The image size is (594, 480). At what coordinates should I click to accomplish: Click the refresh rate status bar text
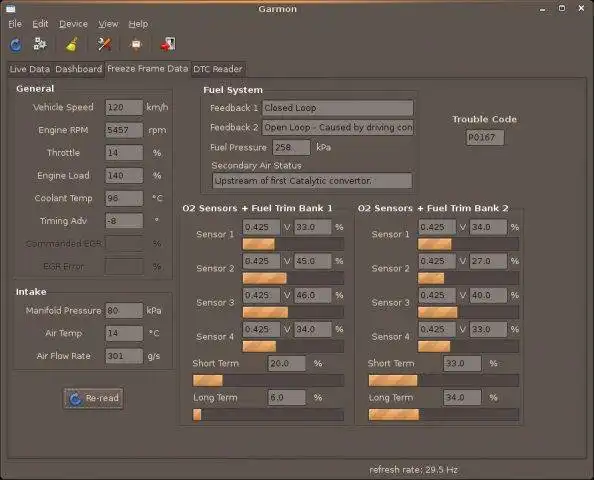[x=414, y=470]
